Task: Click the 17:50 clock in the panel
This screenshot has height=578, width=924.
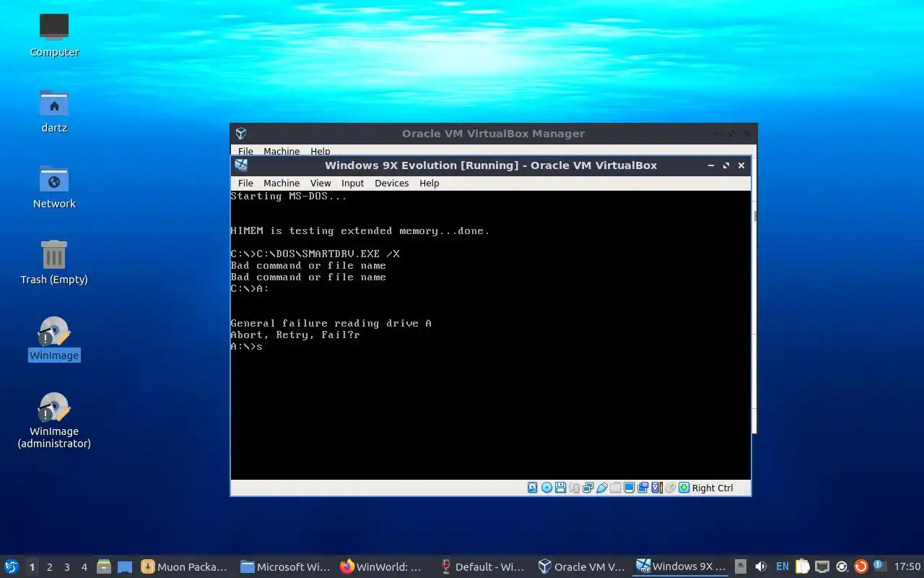Action: click(x=907, y=567)
